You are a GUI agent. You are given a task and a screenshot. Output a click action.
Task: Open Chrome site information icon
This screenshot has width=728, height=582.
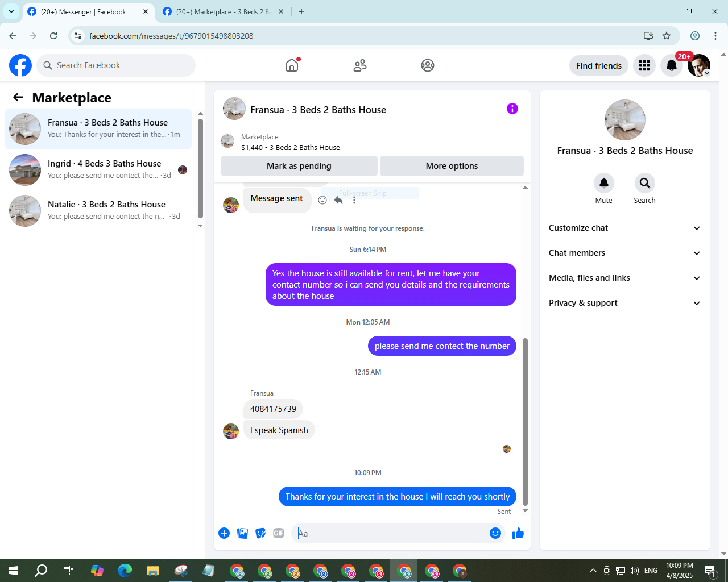click(78, 36)
